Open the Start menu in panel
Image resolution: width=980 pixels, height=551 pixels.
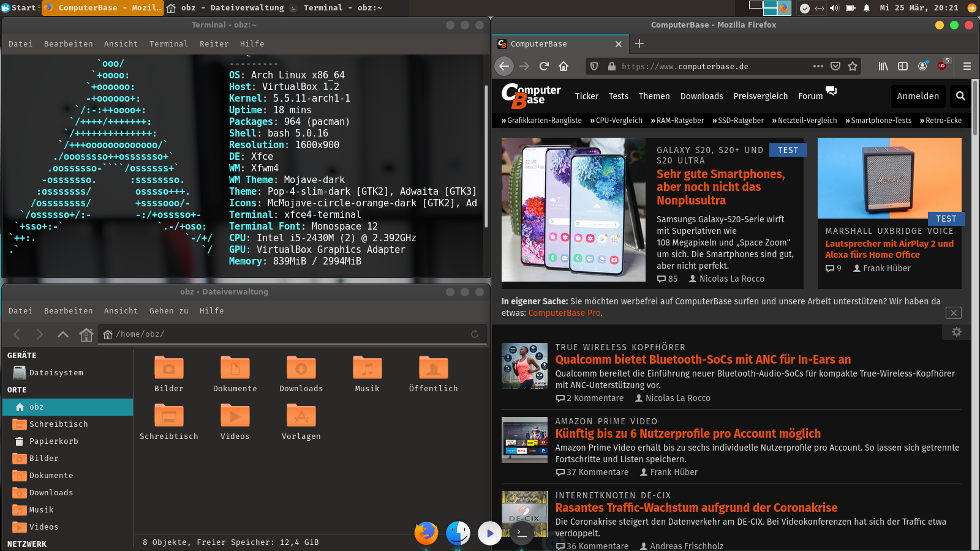coord(19,7)
